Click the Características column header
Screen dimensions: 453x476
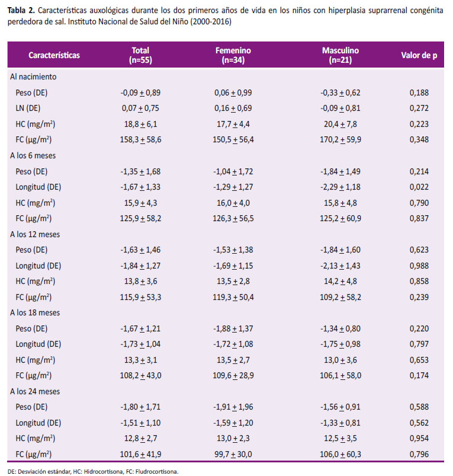pos(54,55)
